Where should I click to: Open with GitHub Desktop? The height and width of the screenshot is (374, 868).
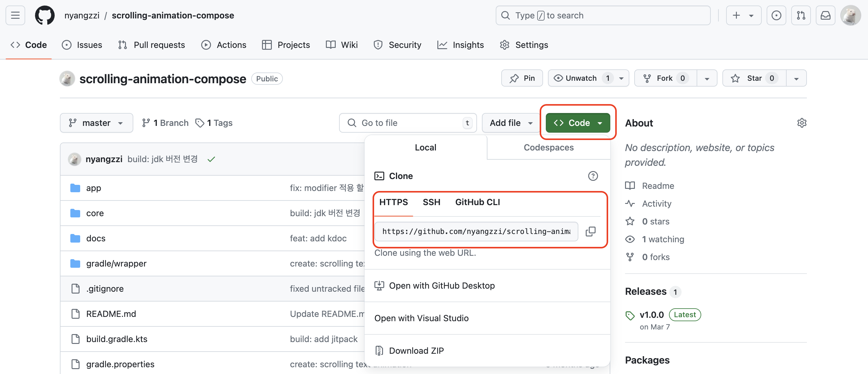coord(441,285)
